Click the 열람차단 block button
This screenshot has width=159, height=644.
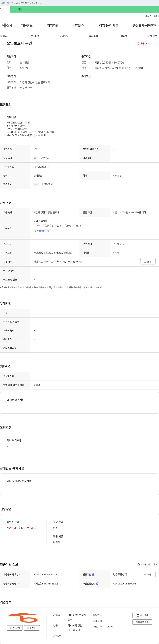pos(32,628)
